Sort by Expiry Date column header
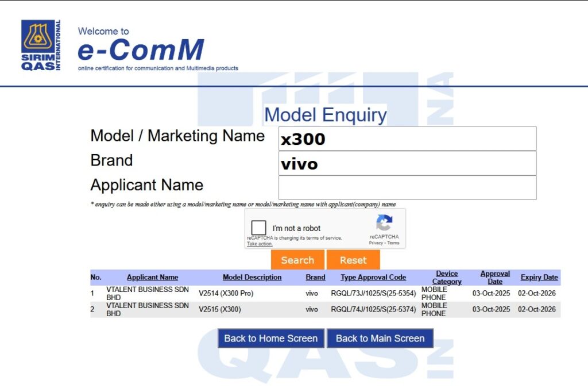The width and height of the screenshot is (588, 392). 539,278
